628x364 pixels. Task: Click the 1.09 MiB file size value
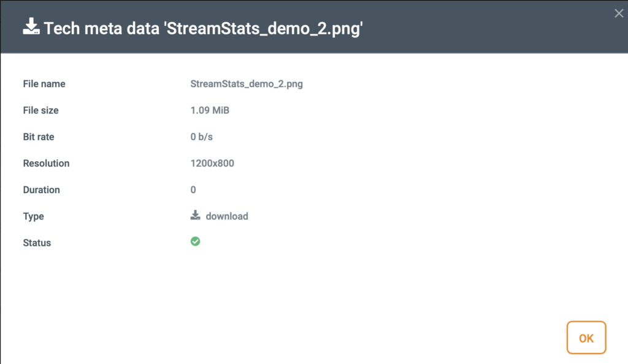click(x=210, y=110)
